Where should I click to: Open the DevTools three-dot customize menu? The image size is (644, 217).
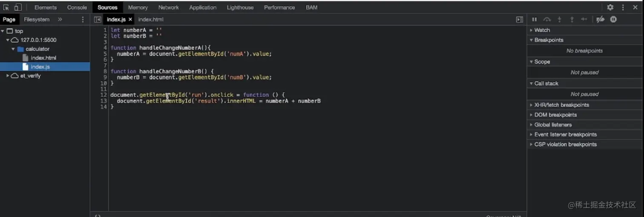tap(623, 7)
